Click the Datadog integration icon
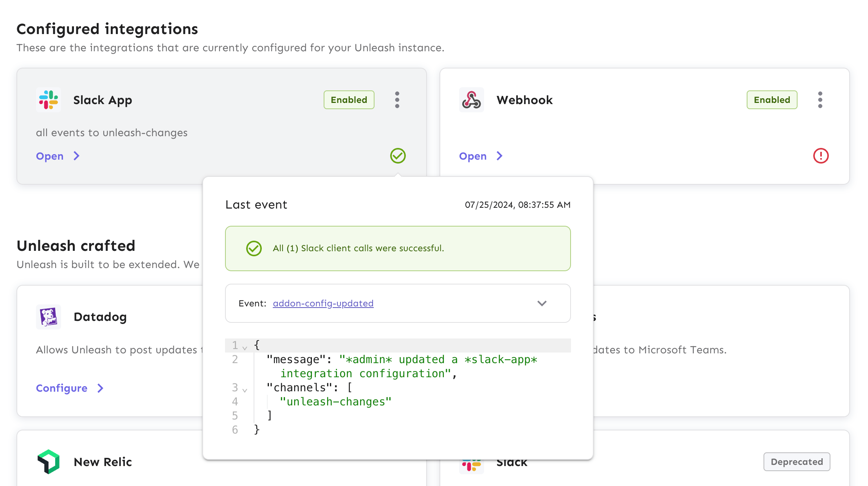868x486 pixels. (48, 317)
